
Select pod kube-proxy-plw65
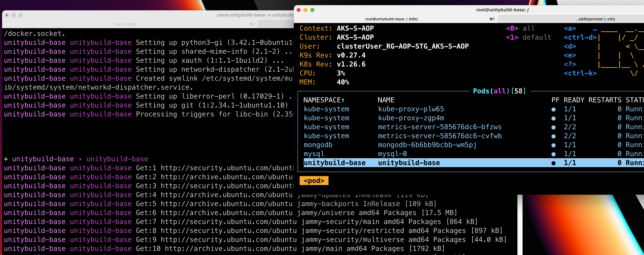point(411,109)
